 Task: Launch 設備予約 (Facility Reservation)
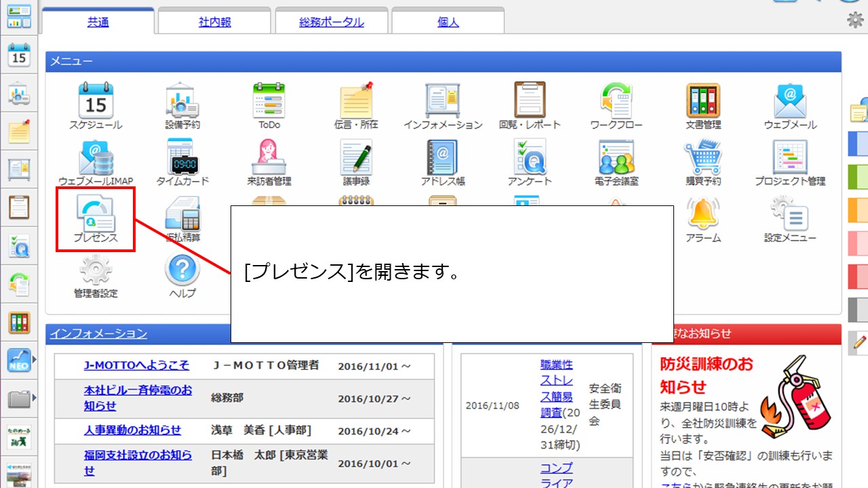click(181, 102)
